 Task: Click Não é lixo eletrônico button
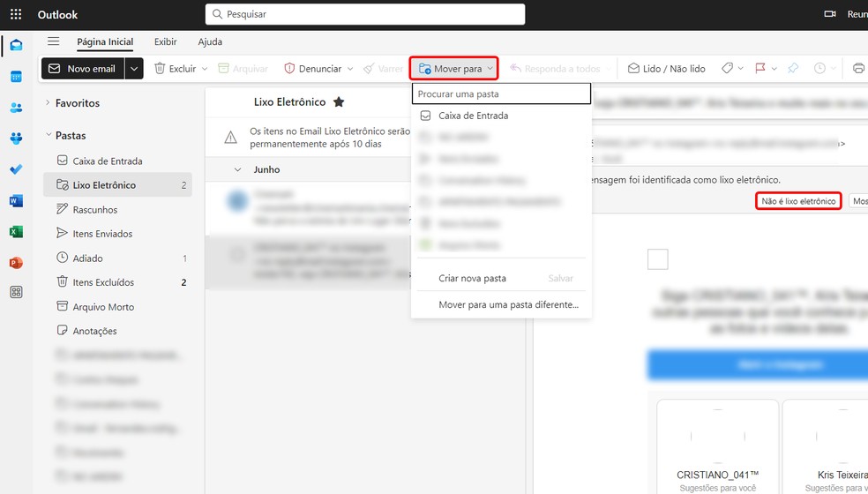(x=798, y=201)
